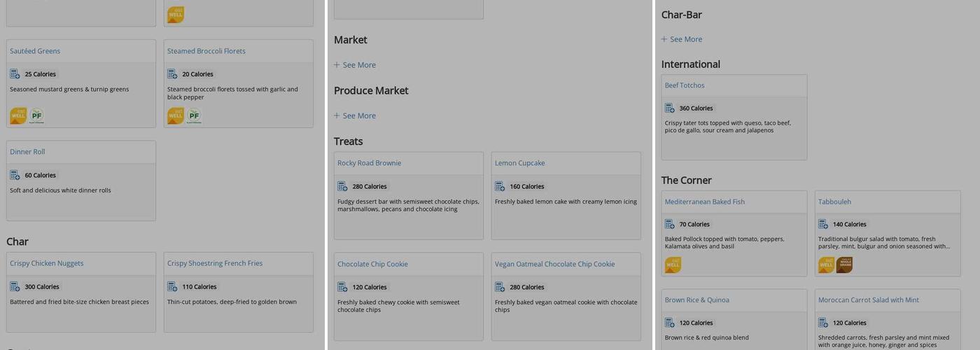Open the Moroccan Carrot Salad with Mint link

coord(869,300)
